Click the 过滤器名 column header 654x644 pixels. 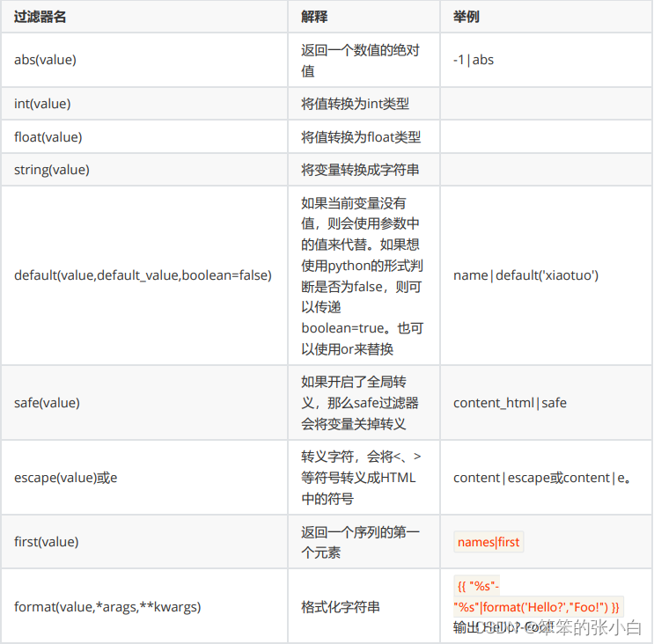[40, 17]
